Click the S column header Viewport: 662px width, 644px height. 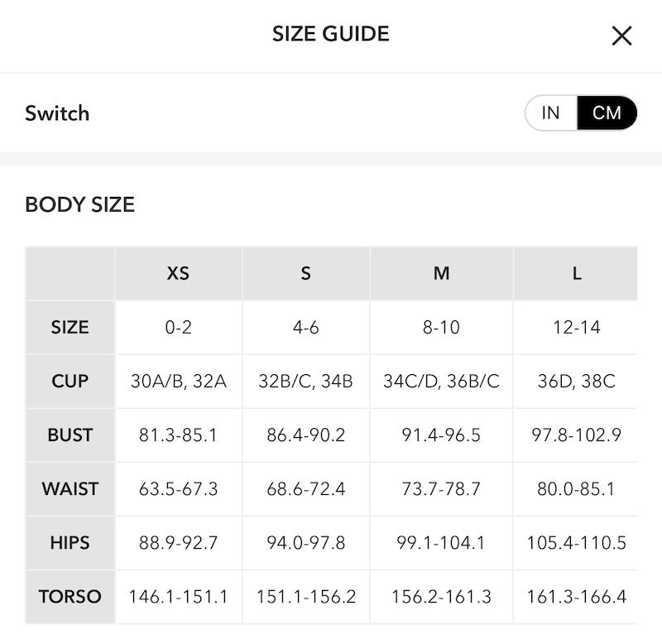tap(305, 273)
